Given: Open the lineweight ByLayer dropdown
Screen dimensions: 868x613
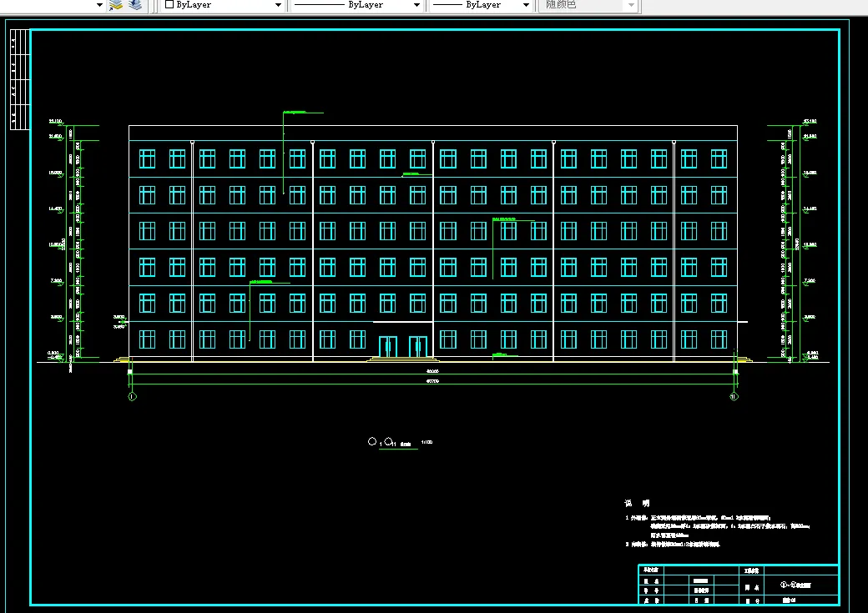Looking at the screenshot, I should [x=525, y=5].
